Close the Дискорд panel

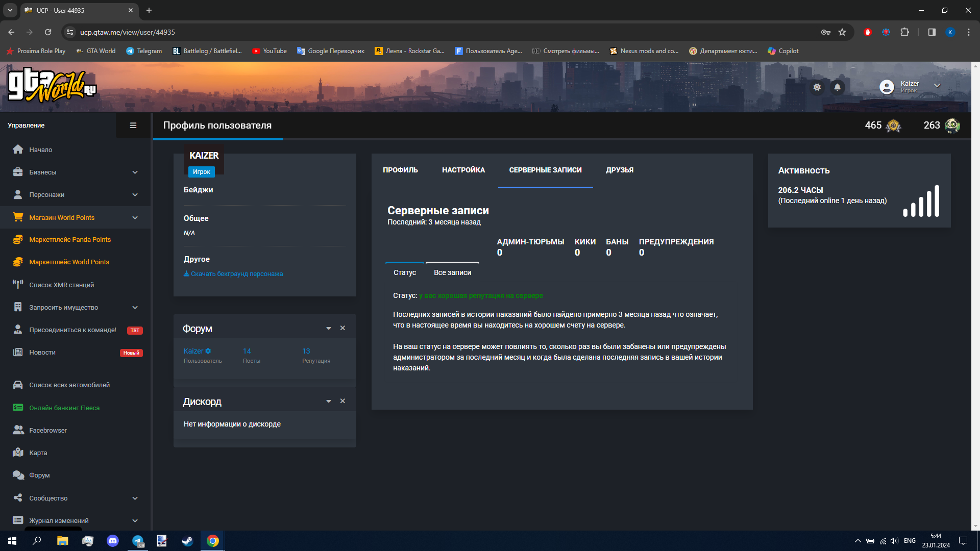tap(342, 401)
